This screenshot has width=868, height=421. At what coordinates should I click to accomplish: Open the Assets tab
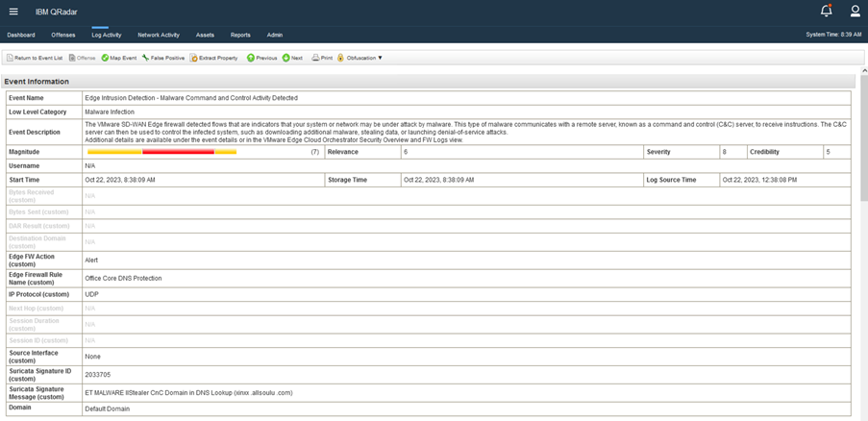tap(205, 35)
